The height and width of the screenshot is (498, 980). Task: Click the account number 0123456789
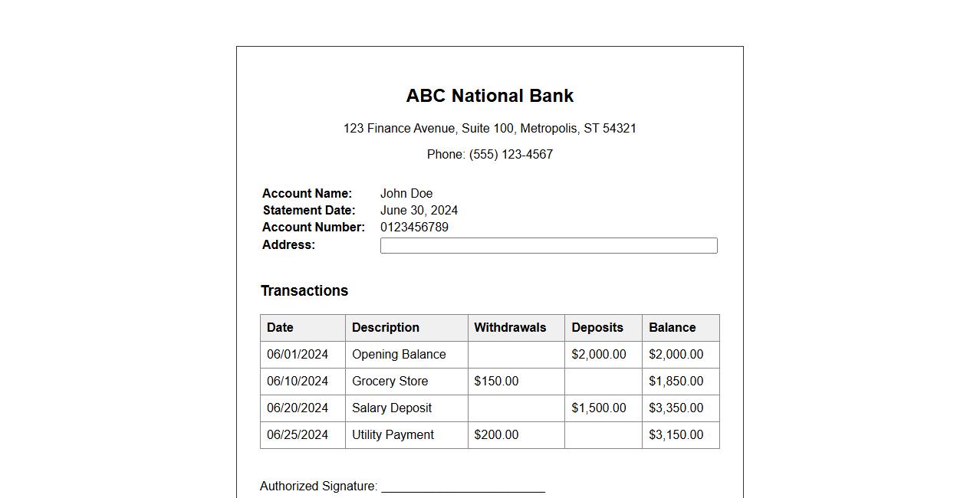point(414,227)
